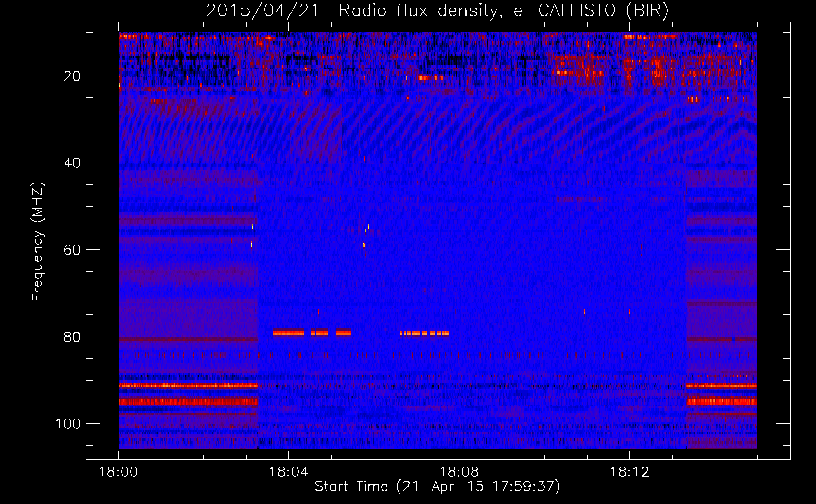Click the 'Start Time (21-Apr-15 17:59:37)' label

[x=437, y=487]
